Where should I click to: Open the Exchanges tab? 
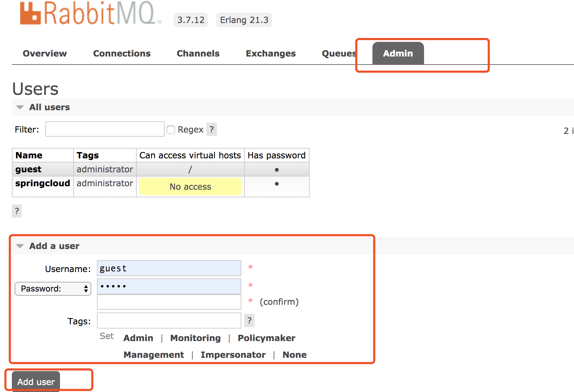point(271,53)
